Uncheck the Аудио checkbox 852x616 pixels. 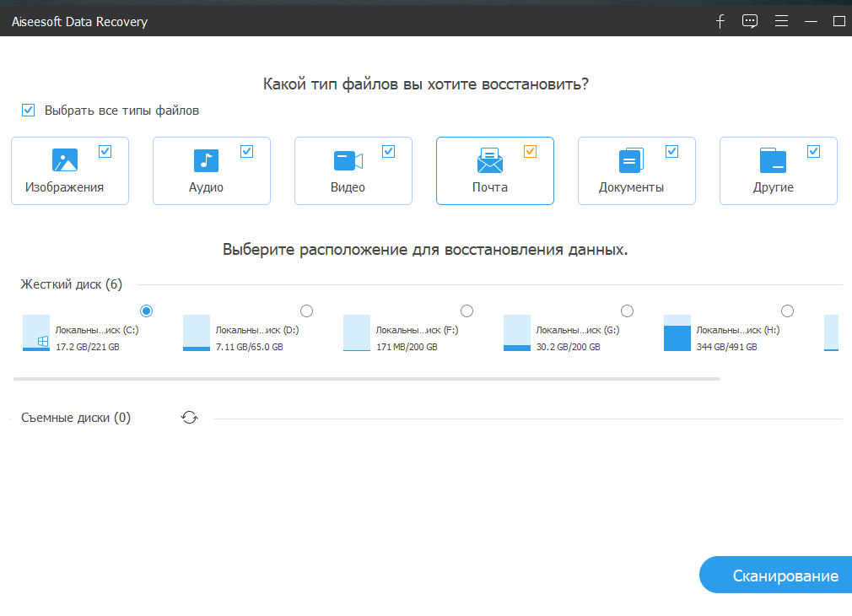(246, 152)
